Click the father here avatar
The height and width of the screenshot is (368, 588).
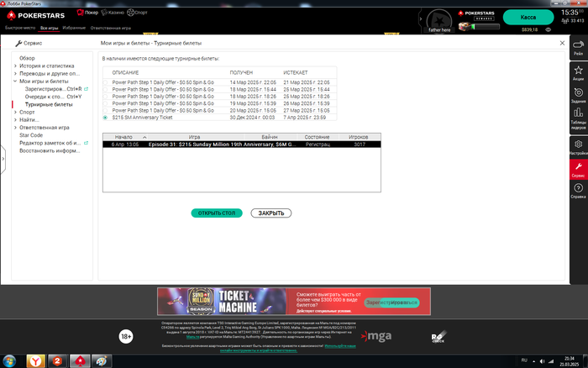coord(439,21)
